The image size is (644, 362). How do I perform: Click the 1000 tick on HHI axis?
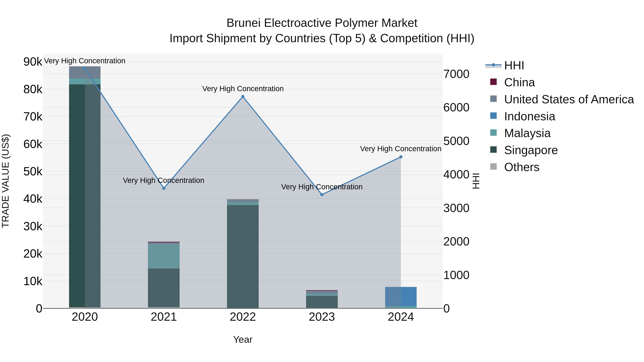point(457,275)
